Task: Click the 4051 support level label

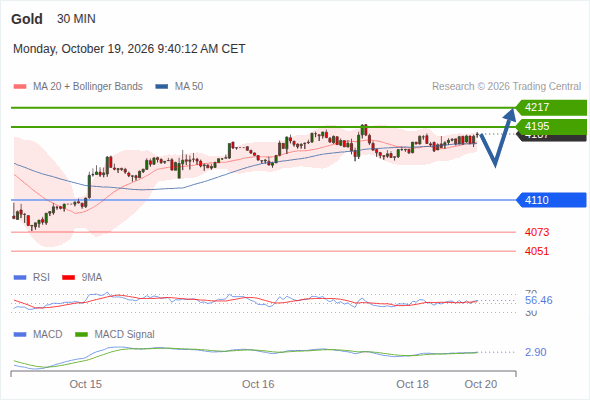Action: coord(537,251)
